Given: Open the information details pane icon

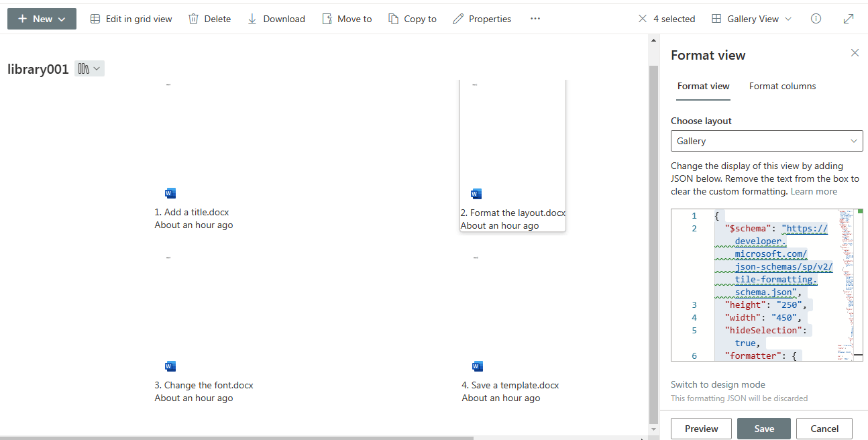Looking at the screenshot, I should [816, 19].
